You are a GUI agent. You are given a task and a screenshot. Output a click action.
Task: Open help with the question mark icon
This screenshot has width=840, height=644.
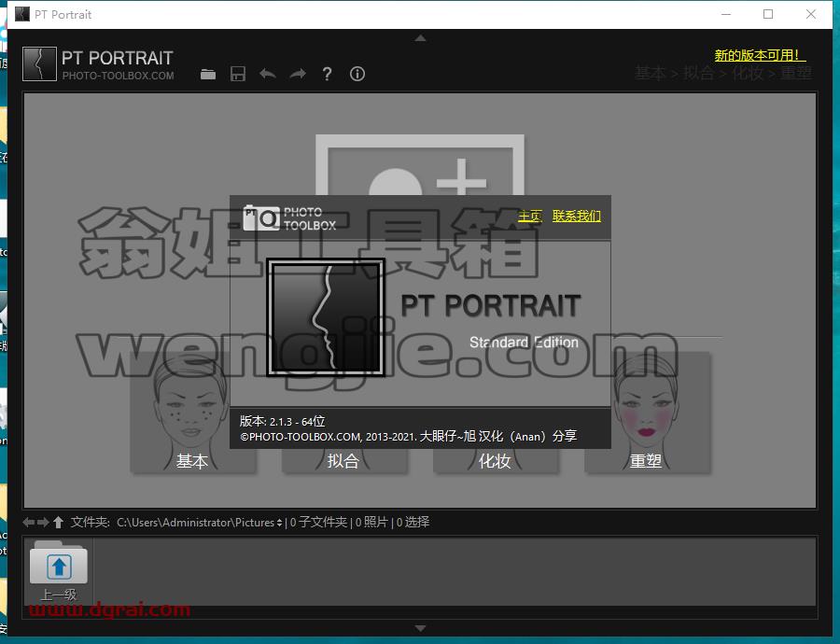[327, 74]
